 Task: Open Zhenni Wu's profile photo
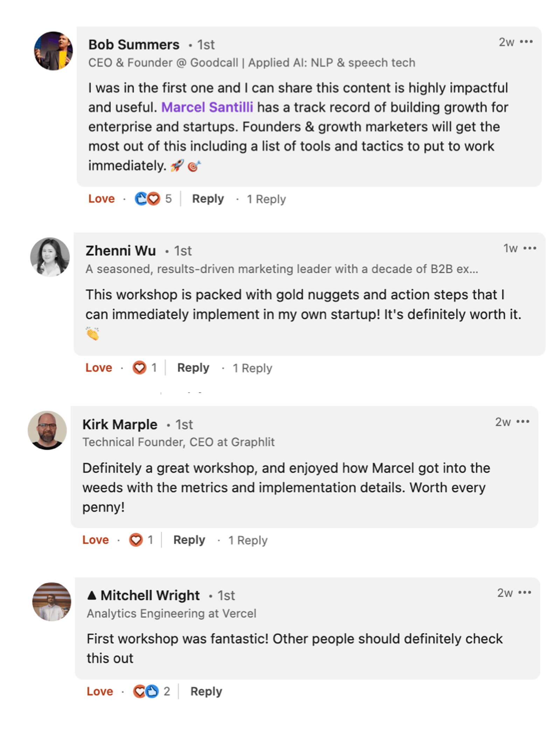pyautogui.click(x=50, y=257)
